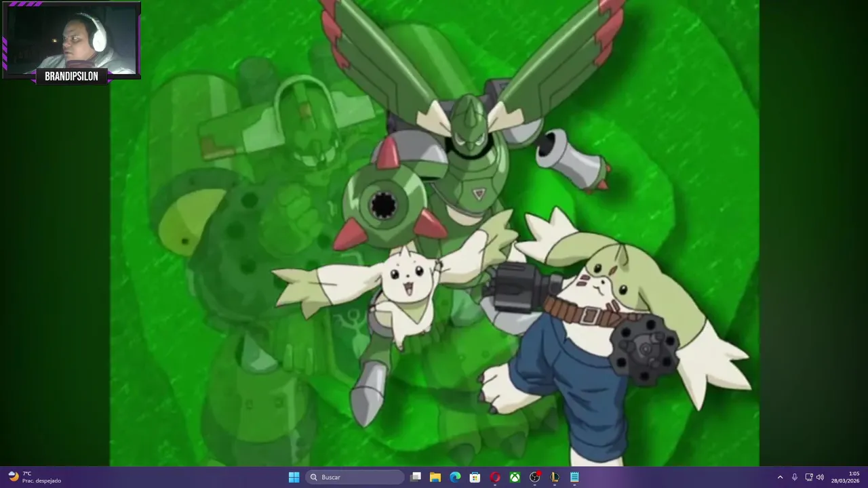
Task: Click the Buscar search box
Action: point(355,477)
